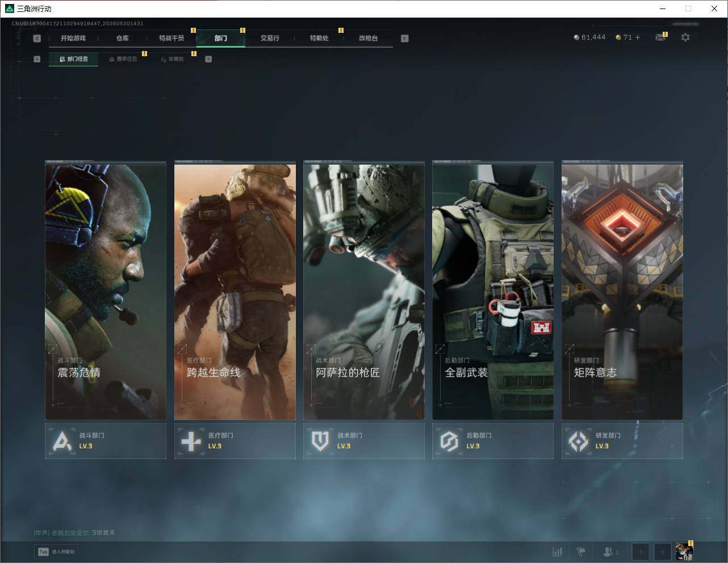Click the 战斗部门 LV.3 emblem icon
Image resolution: width=728 pixels, height=563 pixels.
(x=62, y=441)
